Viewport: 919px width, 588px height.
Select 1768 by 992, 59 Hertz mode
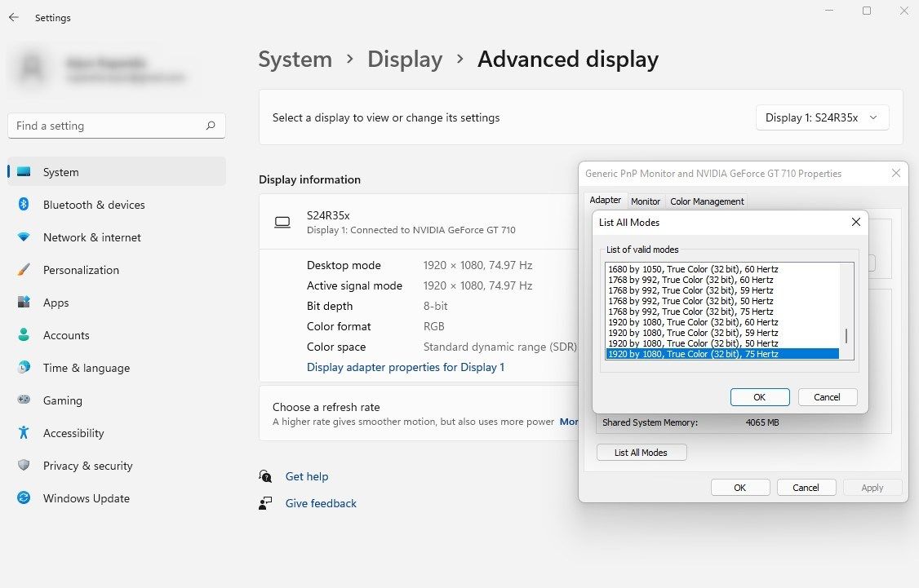click(722, 290)
